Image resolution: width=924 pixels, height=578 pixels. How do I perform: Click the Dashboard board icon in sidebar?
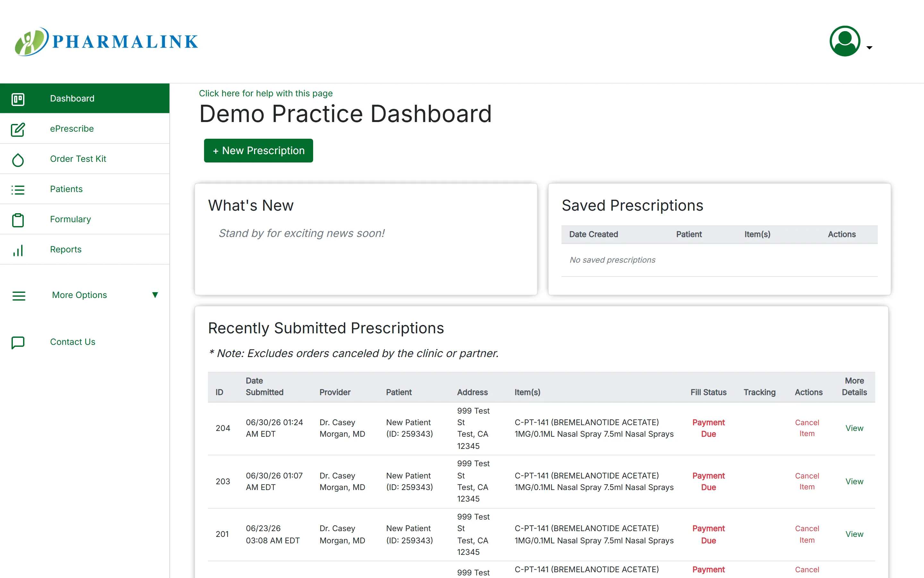18,99
